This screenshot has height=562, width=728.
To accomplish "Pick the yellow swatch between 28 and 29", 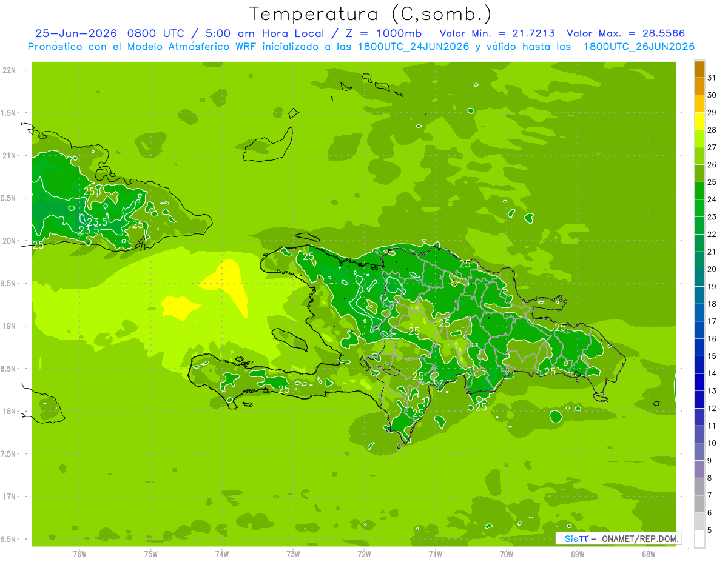I will (699, 121).
